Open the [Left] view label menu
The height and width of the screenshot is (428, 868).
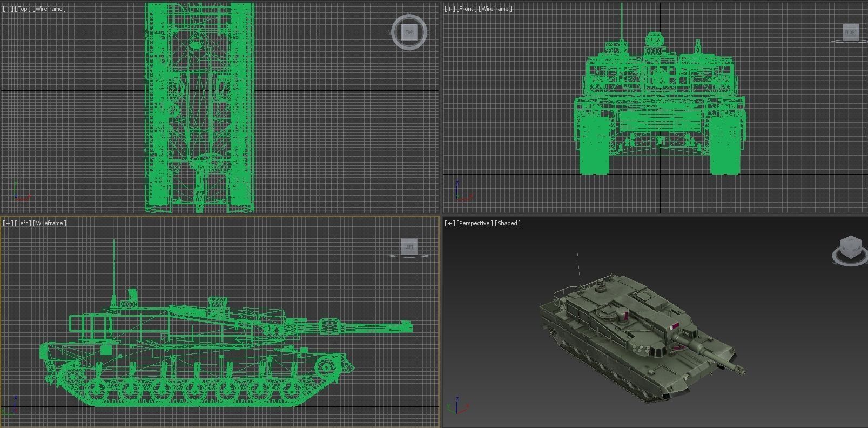pyautogui.click(x=23, y=223)
